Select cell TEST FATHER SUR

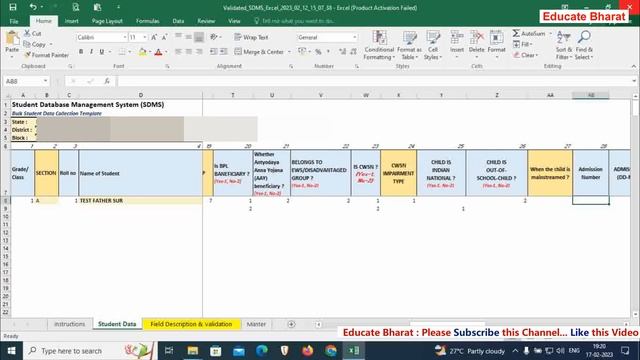tap(140, 200)
